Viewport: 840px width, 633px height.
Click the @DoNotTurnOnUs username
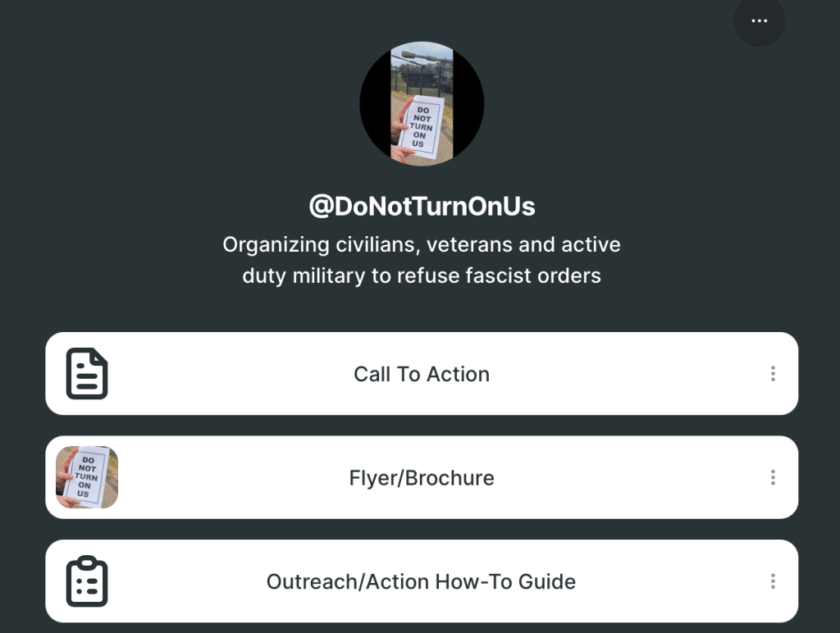421,207
